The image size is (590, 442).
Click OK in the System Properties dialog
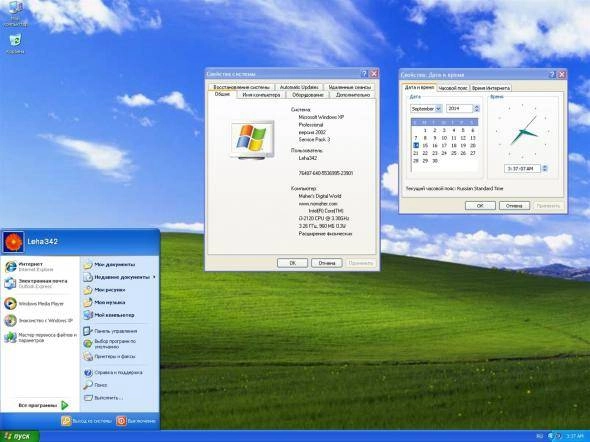(x=292, y=263)
